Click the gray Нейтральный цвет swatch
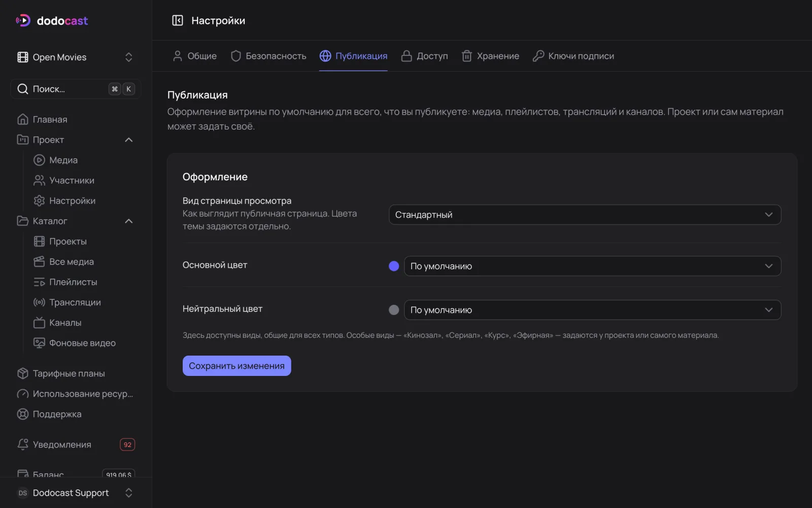This screenshot has height=508, width=812. (394, 310)
